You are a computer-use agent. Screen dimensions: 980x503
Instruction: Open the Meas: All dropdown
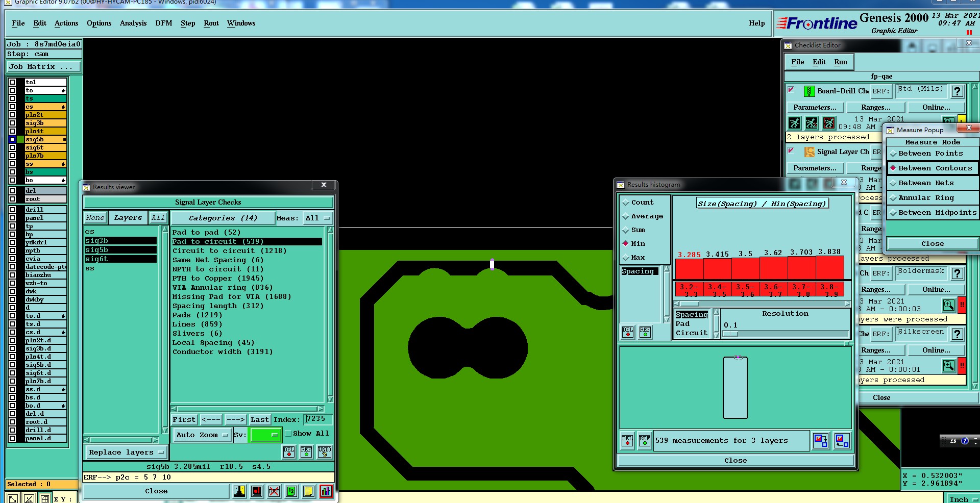pyautogui.click(x=317, y=218)
